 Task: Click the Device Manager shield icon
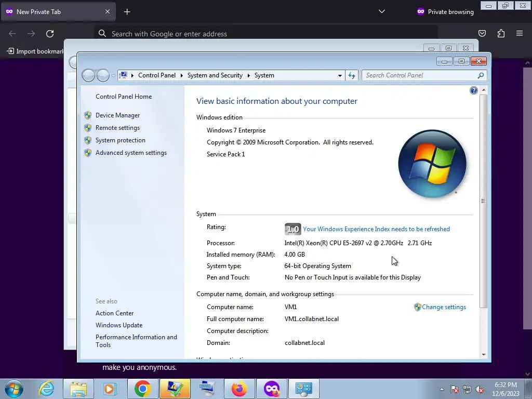[88, 115]
